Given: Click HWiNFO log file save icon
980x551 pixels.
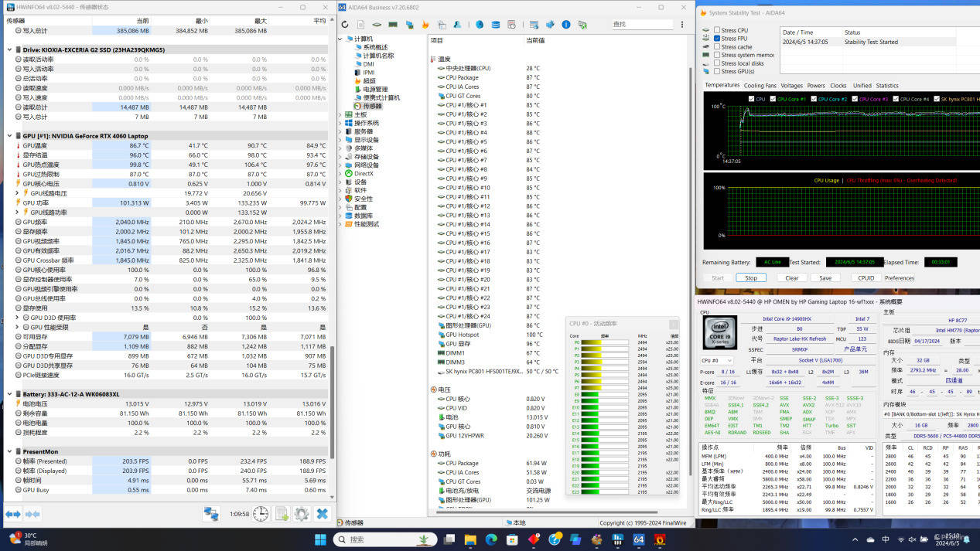Looking at the screenshot, I should 282,514.
